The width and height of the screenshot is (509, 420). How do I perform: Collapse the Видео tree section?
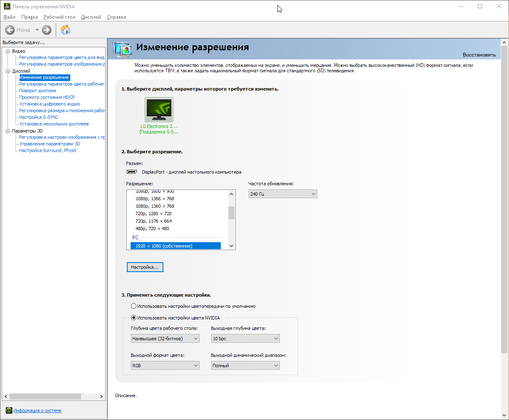click(x=7, y=51)
